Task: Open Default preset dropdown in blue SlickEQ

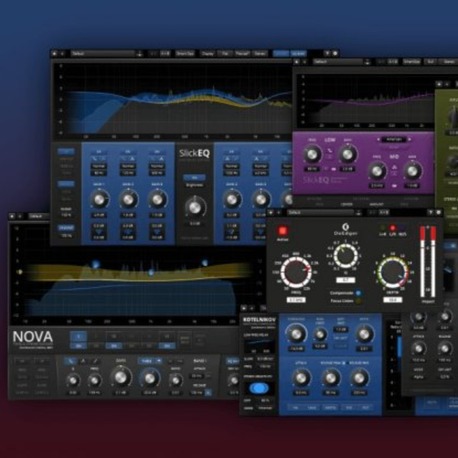Action: pos(103,54)
